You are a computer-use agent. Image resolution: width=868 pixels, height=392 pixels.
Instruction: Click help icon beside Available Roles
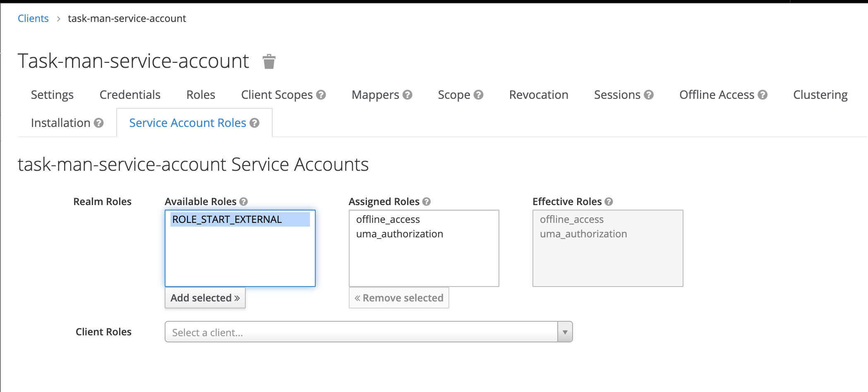pyautogui.click(x=244, y=201)
